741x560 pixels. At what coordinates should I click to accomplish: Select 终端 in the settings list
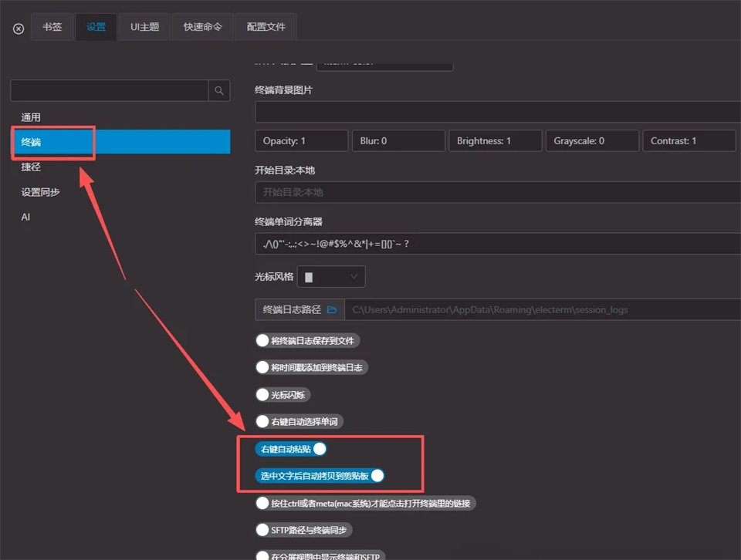pos(120,142)
